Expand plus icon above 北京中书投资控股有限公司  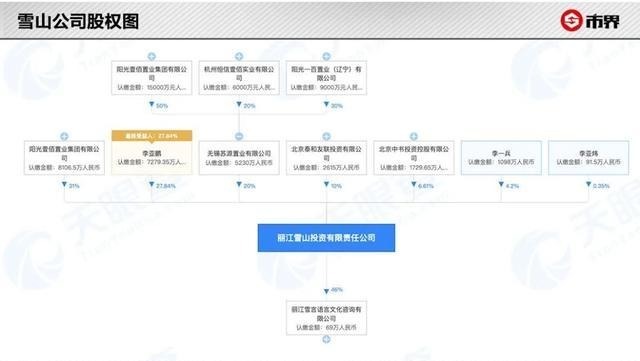(413, 136)
